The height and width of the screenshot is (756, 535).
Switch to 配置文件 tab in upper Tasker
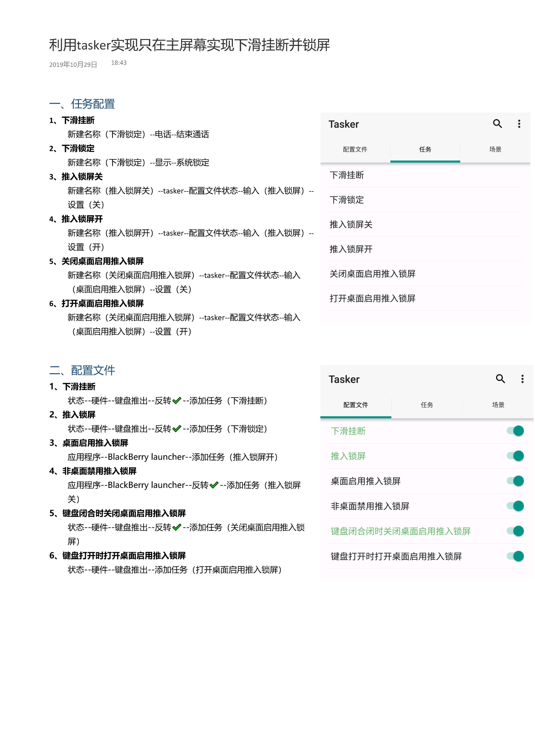pyautogui.click(x=355, y=149)
